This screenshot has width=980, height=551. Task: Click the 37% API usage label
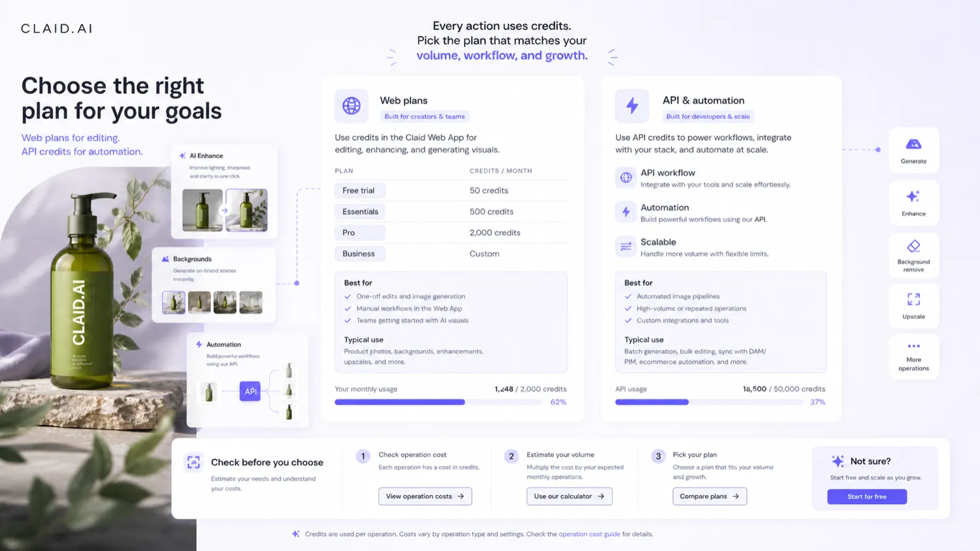818,402
